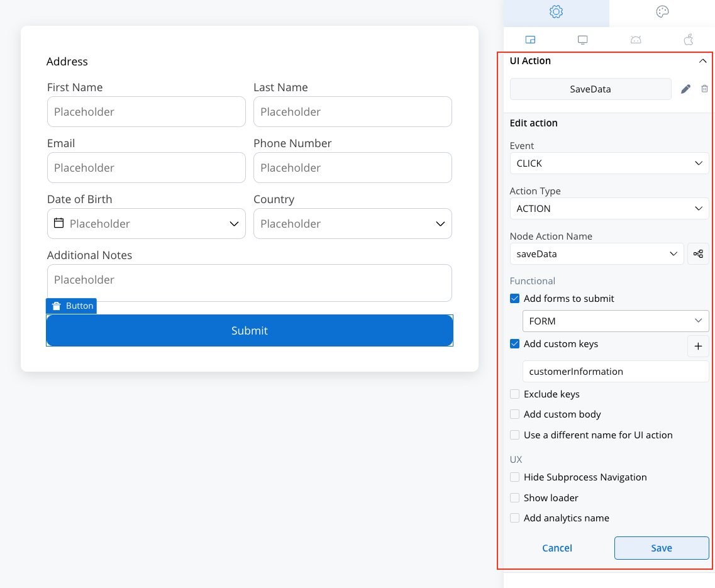Click the SaveData action button
The width and height of the screenshot is (715, 588).
tap(590, 89)
